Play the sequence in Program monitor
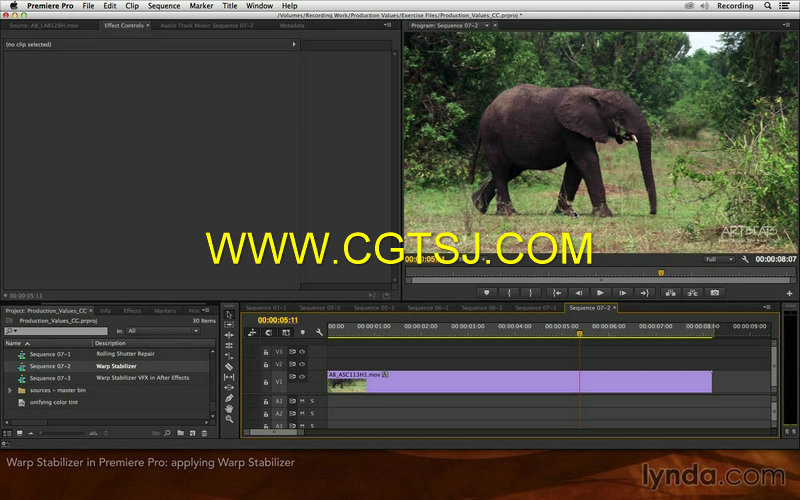This screenshot has height=500, width=800. [601, 293]
